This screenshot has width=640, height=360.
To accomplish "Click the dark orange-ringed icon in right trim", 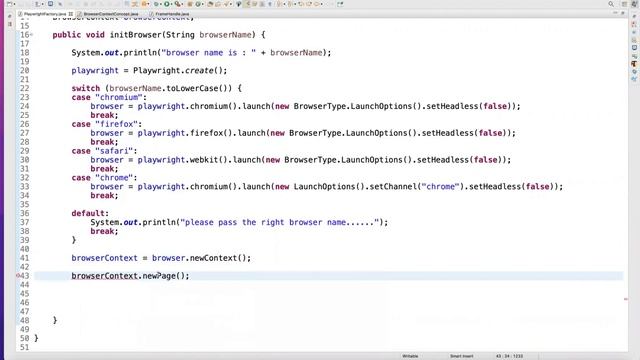I will tap(634, 64).
